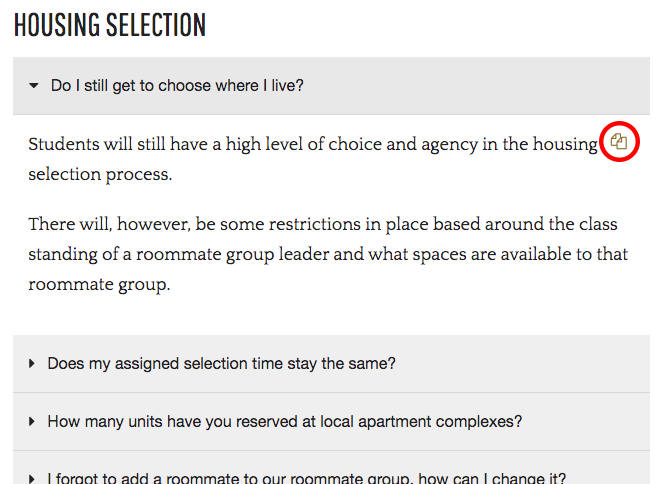Collapse the down arrow for "Do I still get to choose"
Screen dimensions: 665x484
(34, 86)
